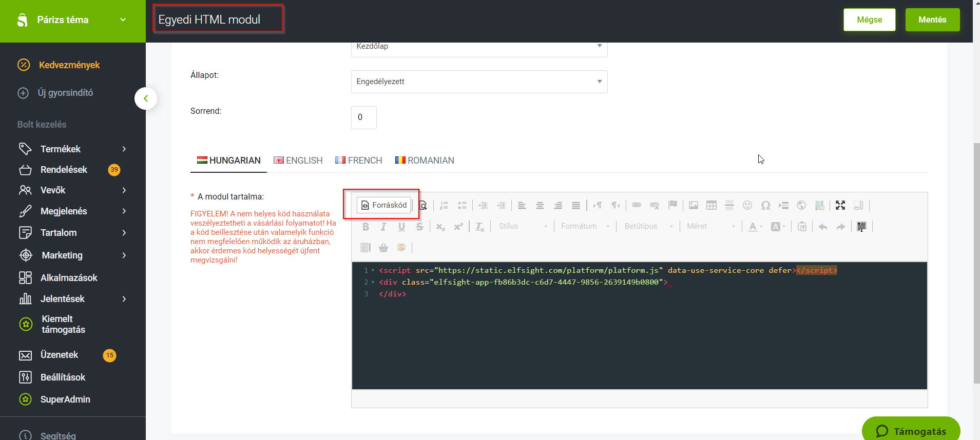
Task: Open Rendelések in the sidebar
Action: 64,170
